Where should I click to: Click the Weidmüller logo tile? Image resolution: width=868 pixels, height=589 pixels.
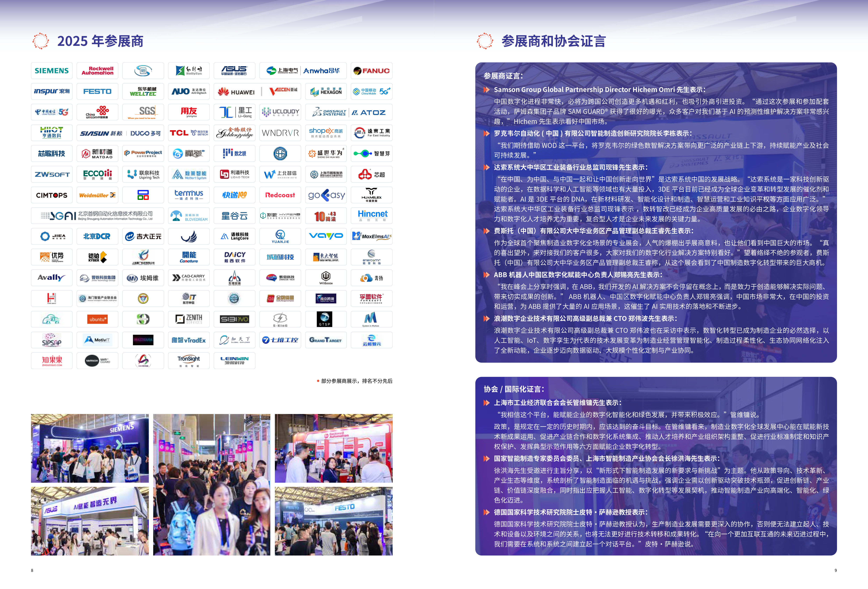(97, 195)
